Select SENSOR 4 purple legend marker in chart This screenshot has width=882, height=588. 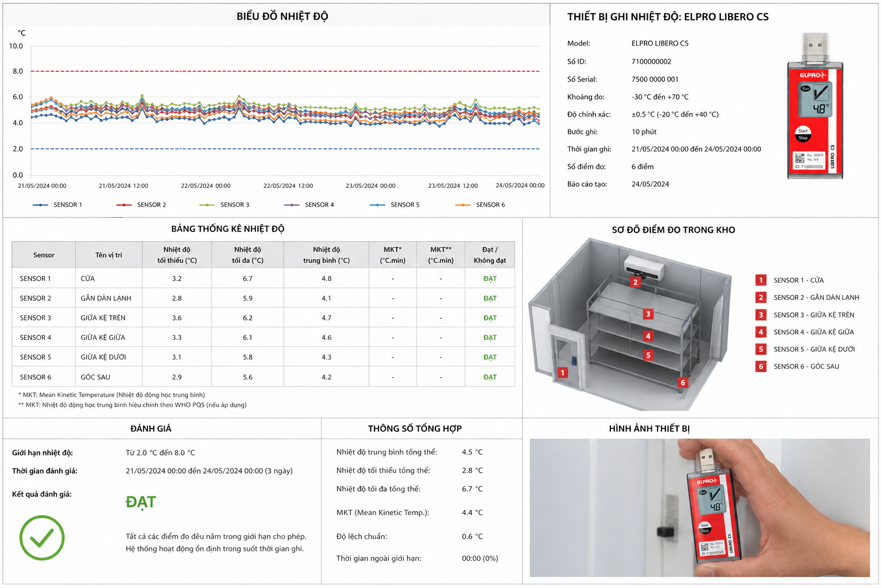[x=292, y=205]
